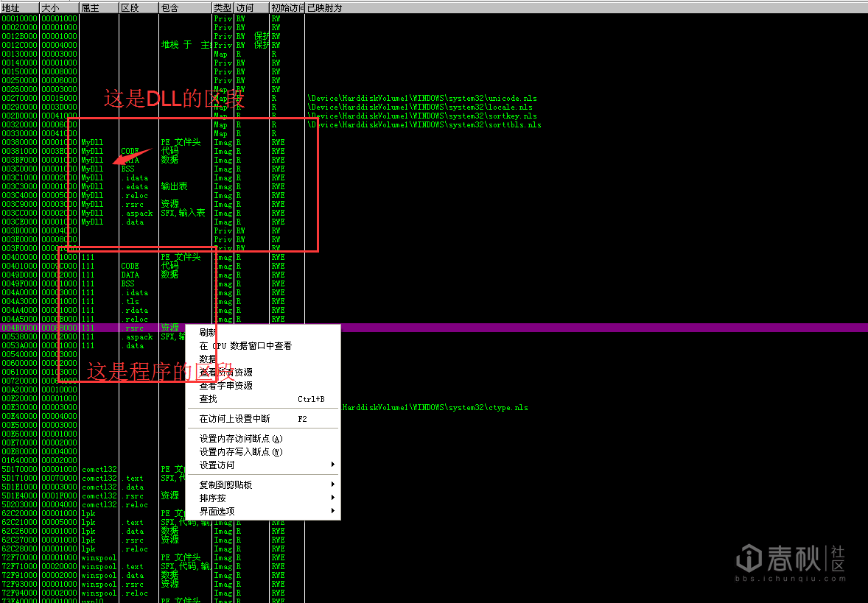This screenshot has width=868, height=603.
Task: Click the ctype.nls mapped path
Action: click(x=435, y=408)
